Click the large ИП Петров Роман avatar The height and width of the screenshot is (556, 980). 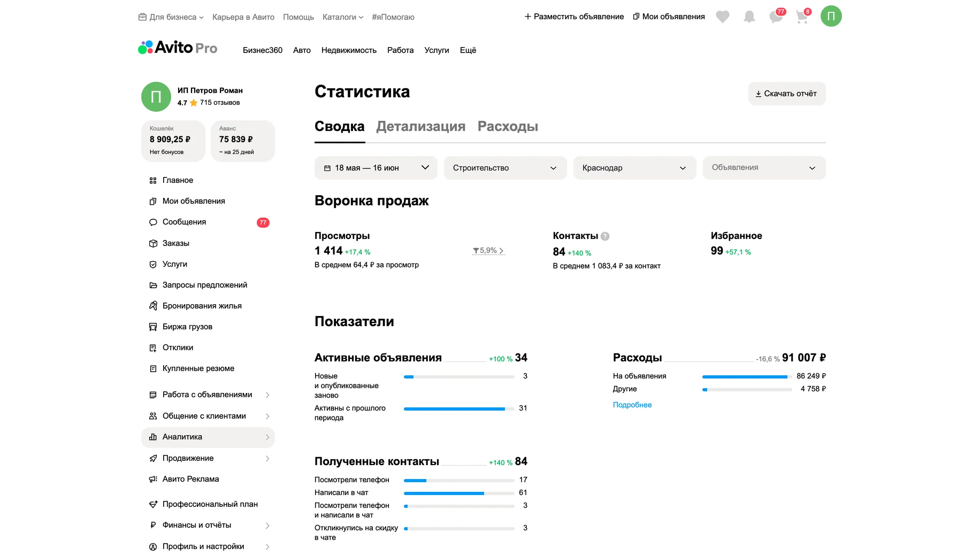(156, 97)
